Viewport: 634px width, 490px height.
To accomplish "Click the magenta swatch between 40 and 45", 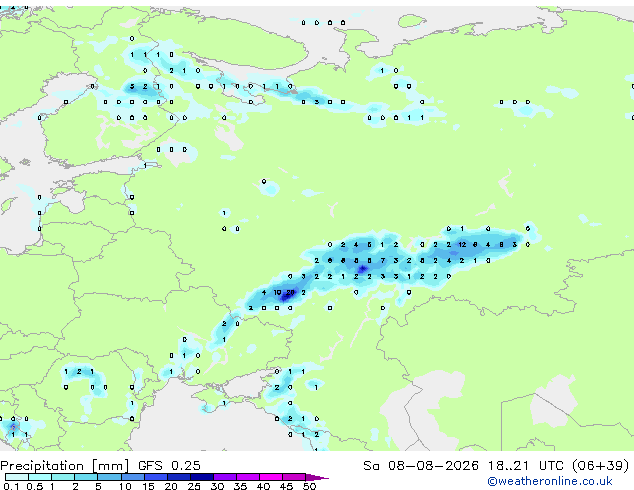I will pyautogui.click(x=271, y=477).
